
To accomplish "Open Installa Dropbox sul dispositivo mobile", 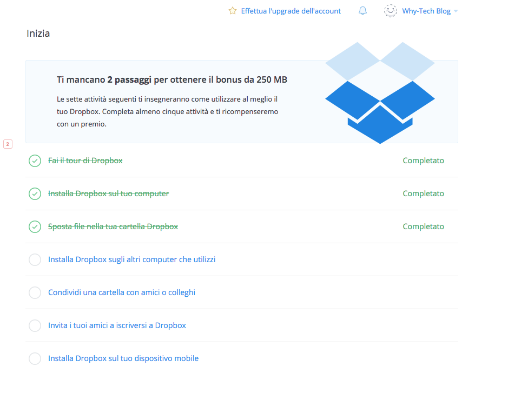I will coord(123,358).
